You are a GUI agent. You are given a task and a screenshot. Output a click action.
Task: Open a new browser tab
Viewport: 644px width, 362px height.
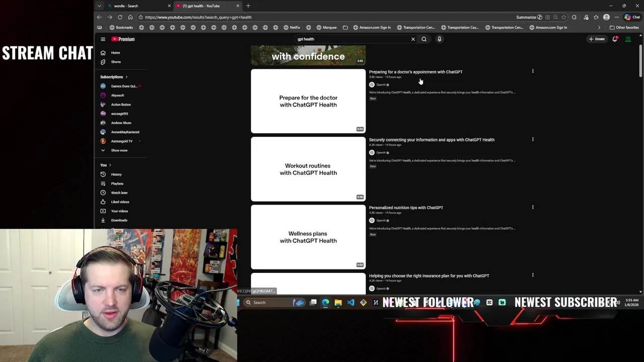[248, 6]
